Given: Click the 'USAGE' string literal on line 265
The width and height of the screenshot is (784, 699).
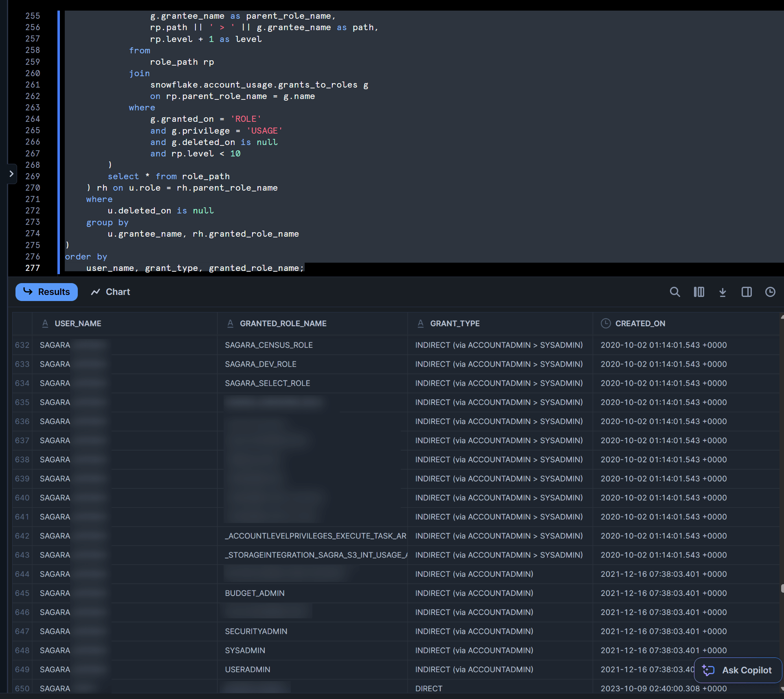Looking at the screenshot, I should [264, 131].
